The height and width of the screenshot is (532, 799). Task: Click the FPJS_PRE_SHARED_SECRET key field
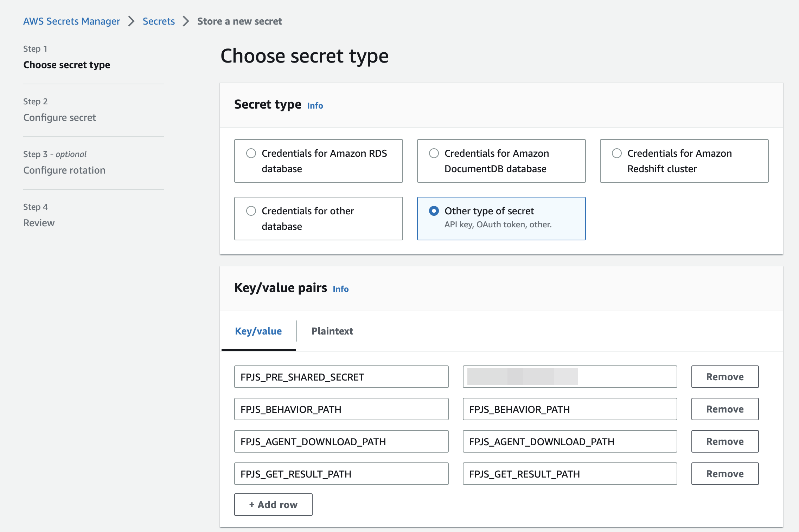tap(341, 377)
